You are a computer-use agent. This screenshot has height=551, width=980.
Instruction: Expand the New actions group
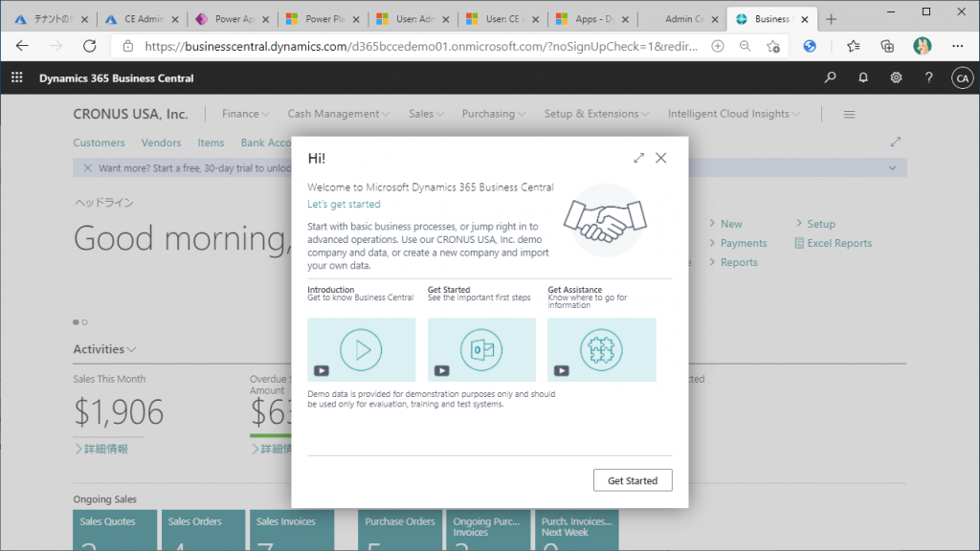point(725,224)
